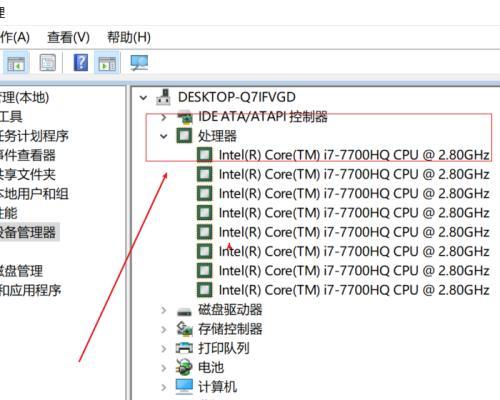Select 本地用户和组 in the left pane
500x400 pixels.
click(34, 194)
